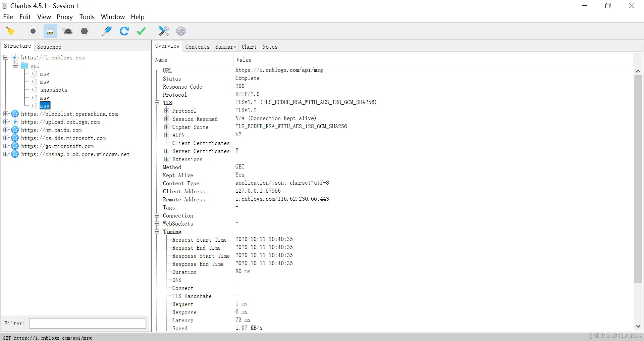Screen dimensions: 644x341
Task: Click the overview vertical scrollbar thumb
Action: (x=638, y=179)
